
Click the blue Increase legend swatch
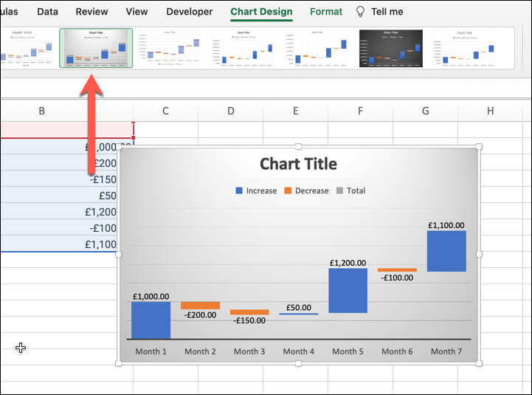coord(239,190)
